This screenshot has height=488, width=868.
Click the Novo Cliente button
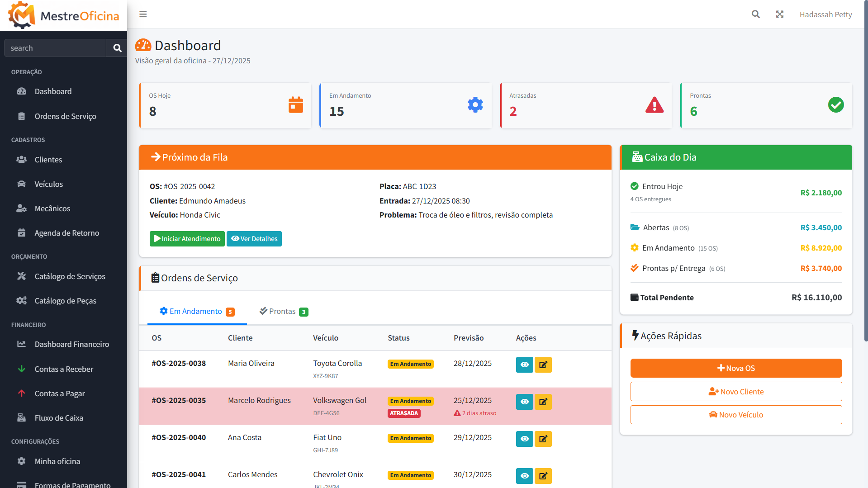pyautogui.click(x=736, y=392)
